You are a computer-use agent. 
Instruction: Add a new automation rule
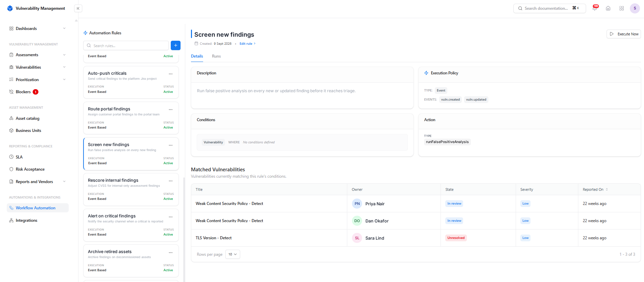click(x=175, y=45)
